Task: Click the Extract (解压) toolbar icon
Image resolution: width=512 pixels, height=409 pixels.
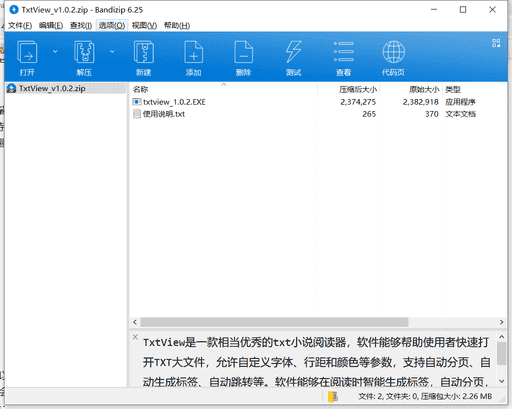Action: pyautogui.click(x=84, y=52)
